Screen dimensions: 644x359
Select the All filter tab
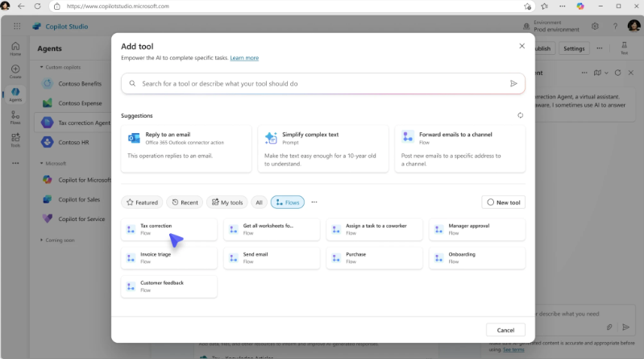pos(260,202)
